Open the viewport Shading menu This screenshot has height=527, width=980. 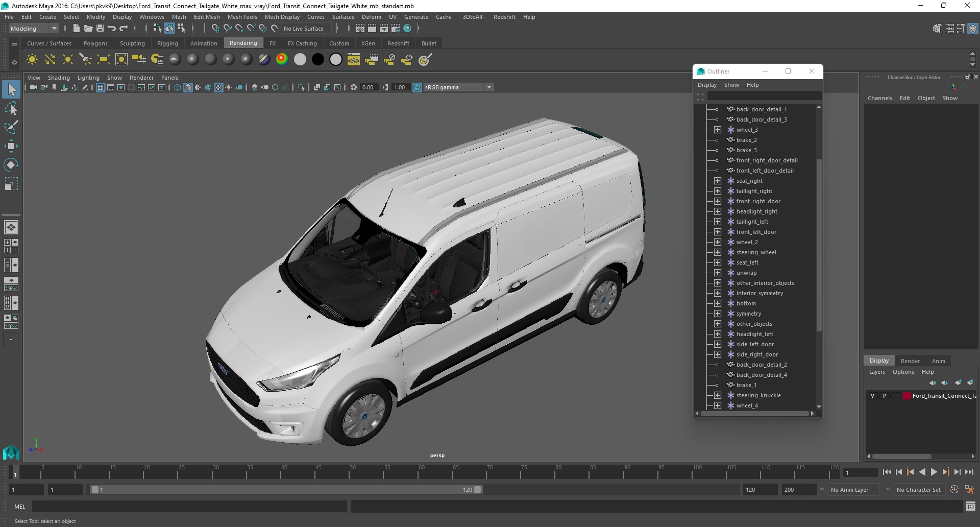tap(59, 78)
